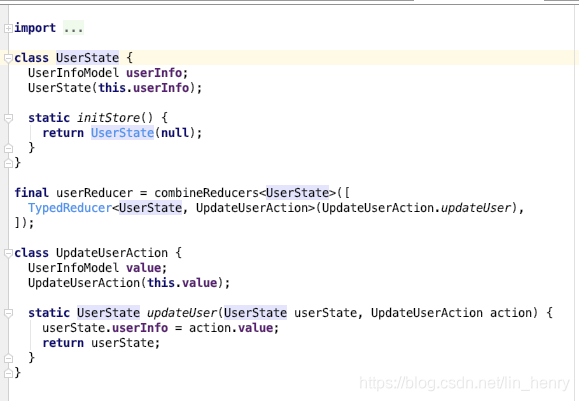Click the folded '...' import placeholder

click(73, 28)
